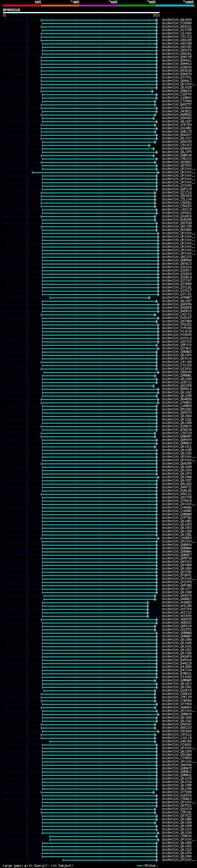Select UniRef100_Q2UFC4 label

177,690
